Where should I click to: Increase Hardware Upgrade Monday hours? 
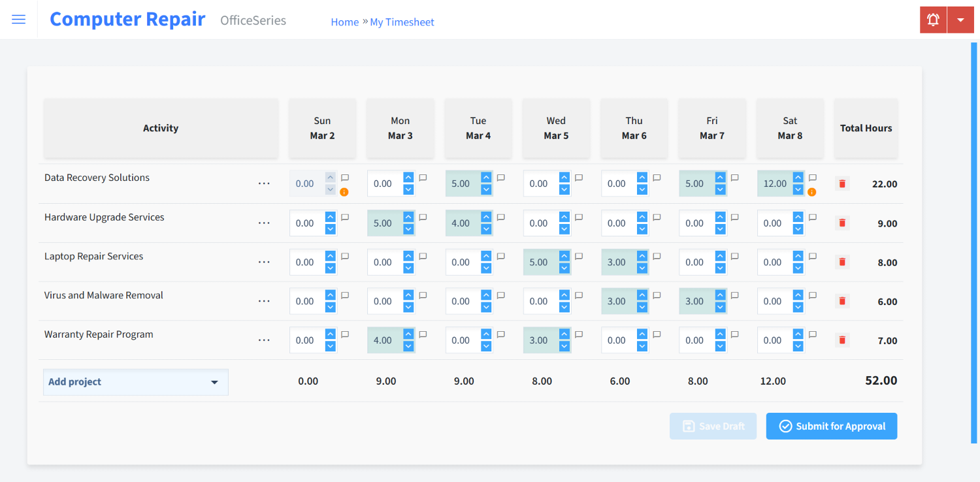tap(408, 217)
